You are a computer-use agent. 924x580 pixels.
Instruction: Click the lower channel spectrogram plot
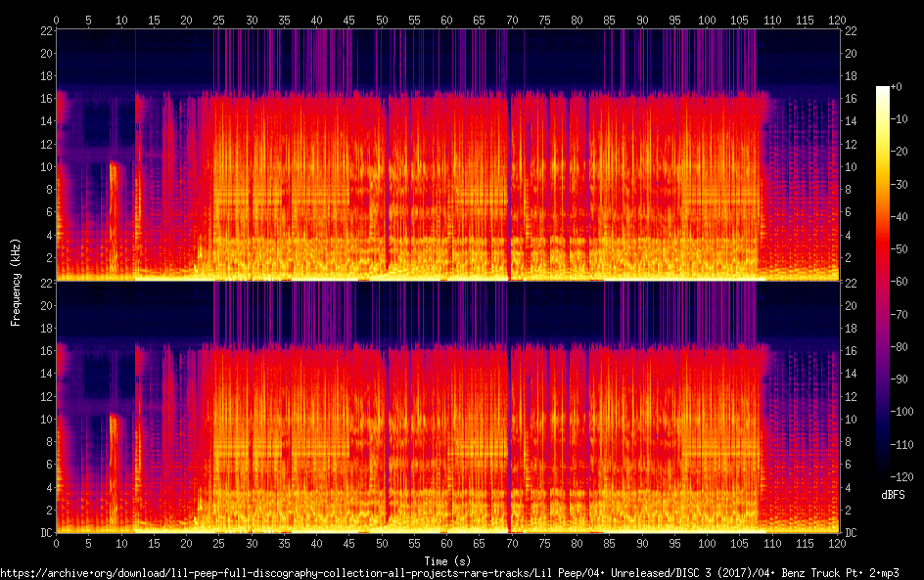click(x=447, y=407)
